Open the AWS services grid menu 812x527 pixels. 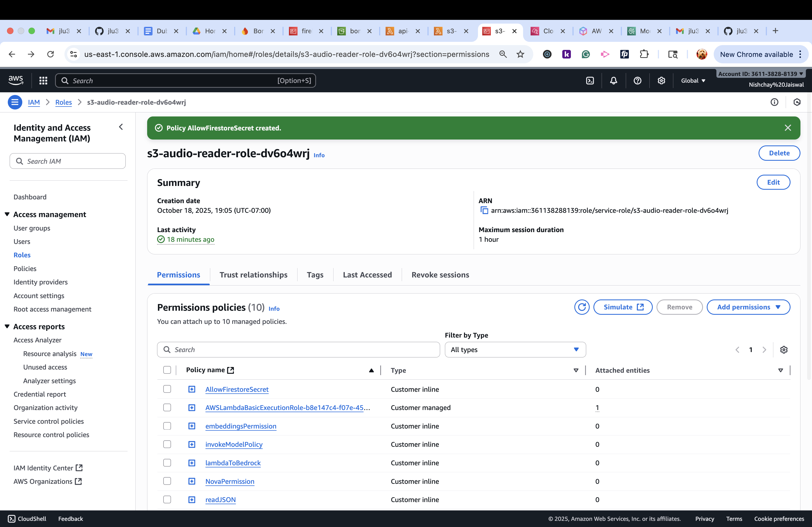pos(43,81)
